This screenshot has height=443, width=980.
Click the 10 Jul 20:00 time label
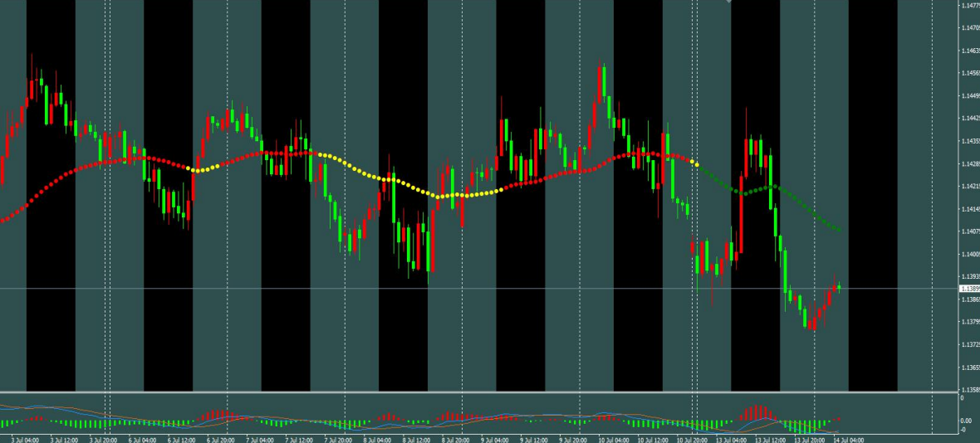coord(692,440)
